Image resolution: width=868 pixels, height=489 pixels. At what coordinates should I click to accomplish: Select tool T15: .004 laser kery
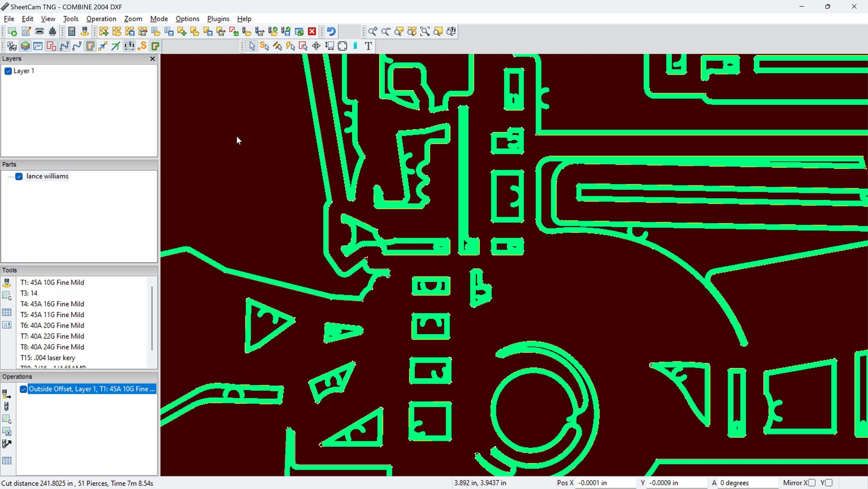pyautogui.click(x=48, y=358)
